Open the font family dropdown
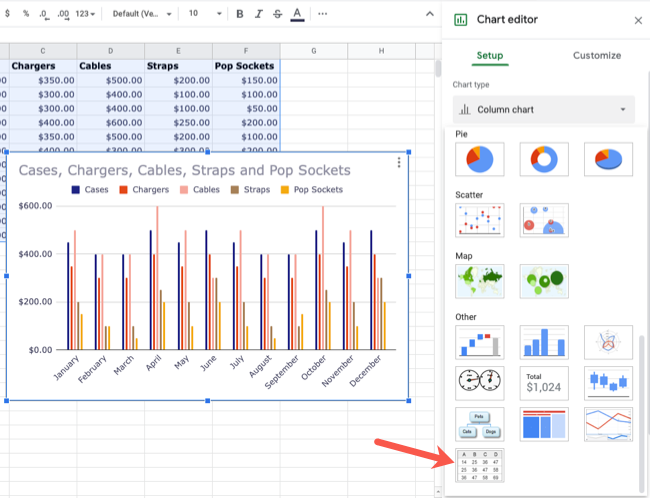The image size is (650, 498). (x=140, y=14)
